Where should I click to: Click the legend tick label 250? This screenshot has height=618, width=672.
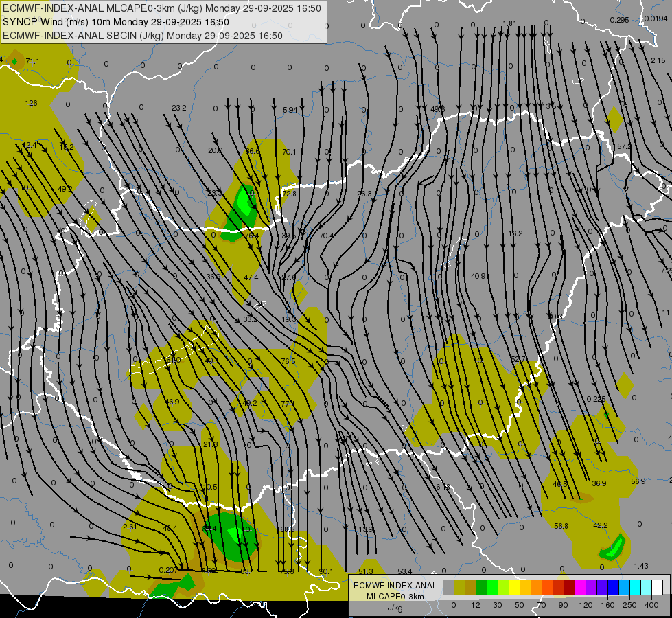(629, 605)
